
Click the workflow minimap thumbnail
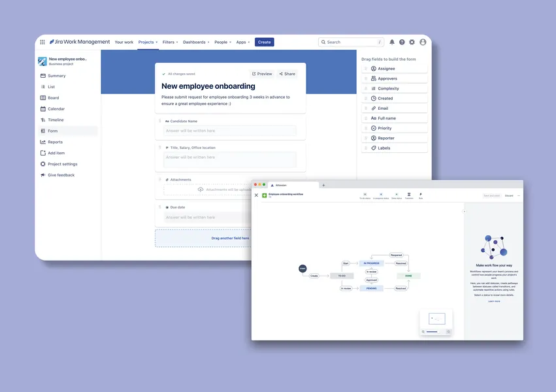437,319
